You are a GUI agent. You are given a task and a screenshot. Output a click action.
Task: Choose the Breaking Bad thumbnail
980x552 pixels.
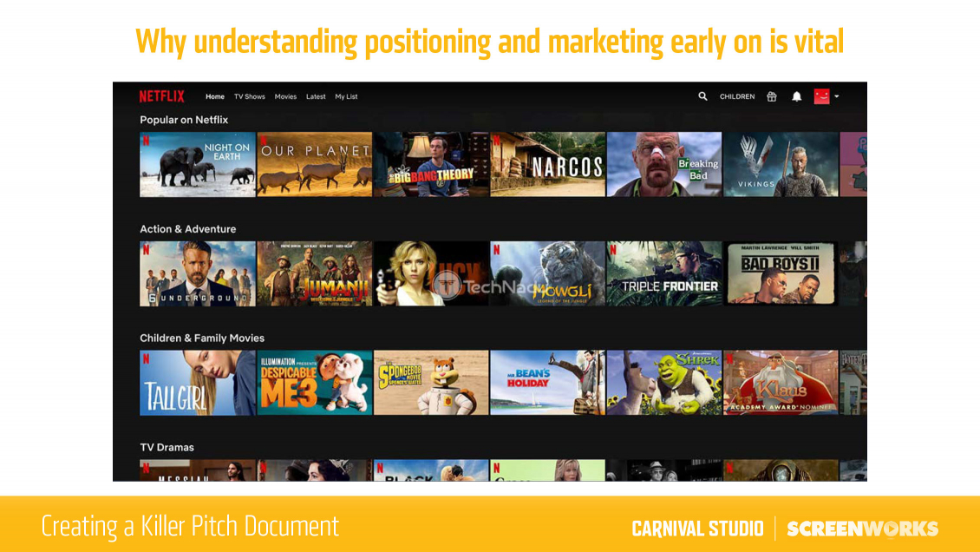[x=664, y=164]
